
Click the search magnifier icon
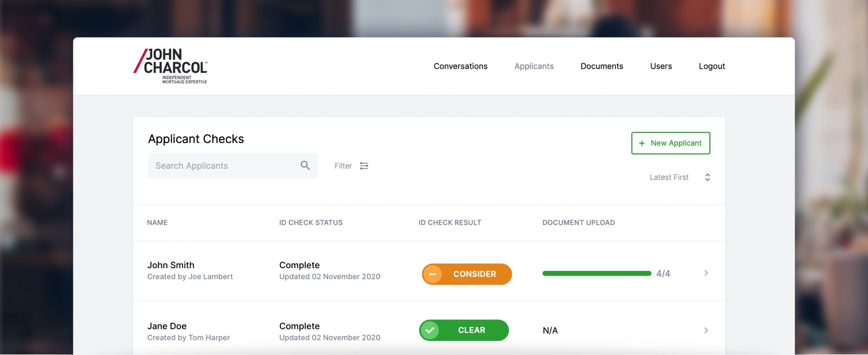click(305, 165)
